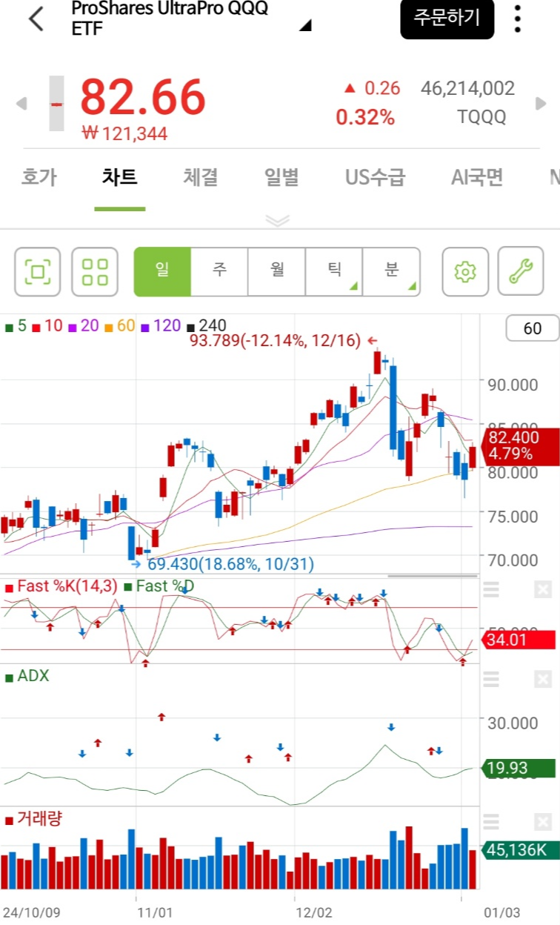Image resolution: width=560 pixels, height=925 pixels.
Task: Tap the low price marker 69.430
Action: click(222, 564)
